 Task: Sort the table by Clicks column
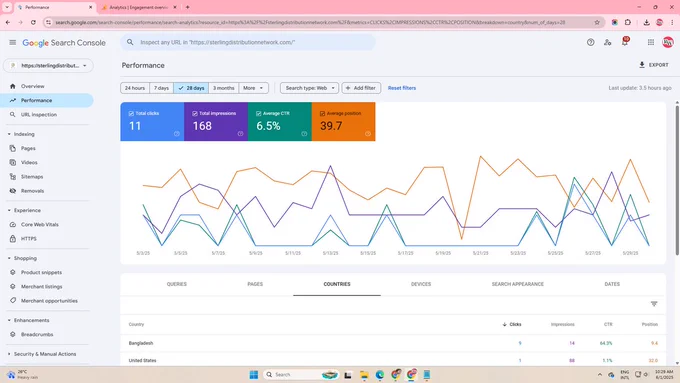point(512,324)
